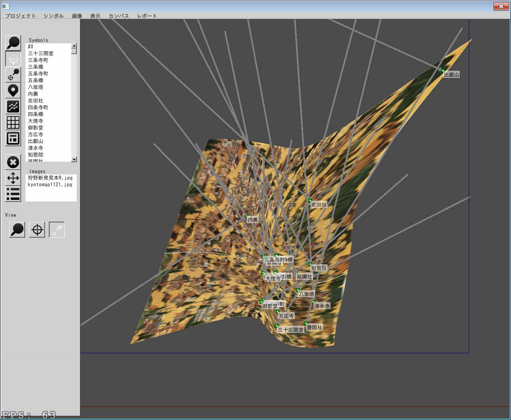Select the faded crosshair target tool under the top speech bubble
This screenshot has width=511, height=420.
tap(13, 59)
